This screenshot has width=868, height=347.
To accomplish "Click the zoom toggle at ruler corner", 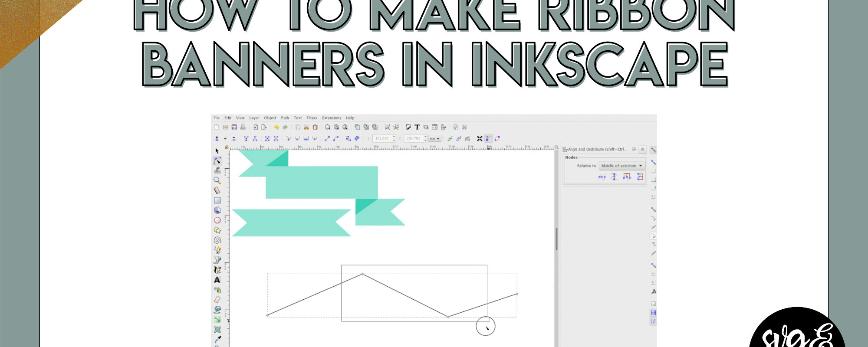I will tap(556, 147).
